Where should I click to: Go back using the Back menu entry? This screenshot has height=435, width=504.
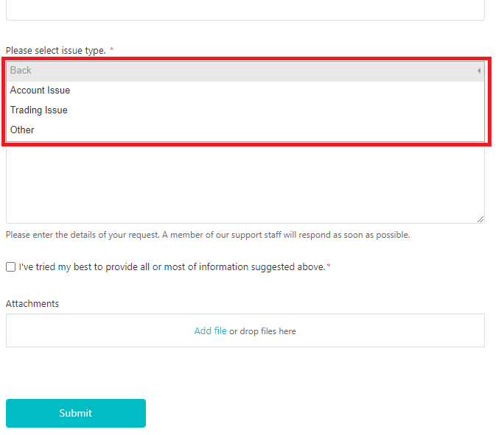click(21, 71)
